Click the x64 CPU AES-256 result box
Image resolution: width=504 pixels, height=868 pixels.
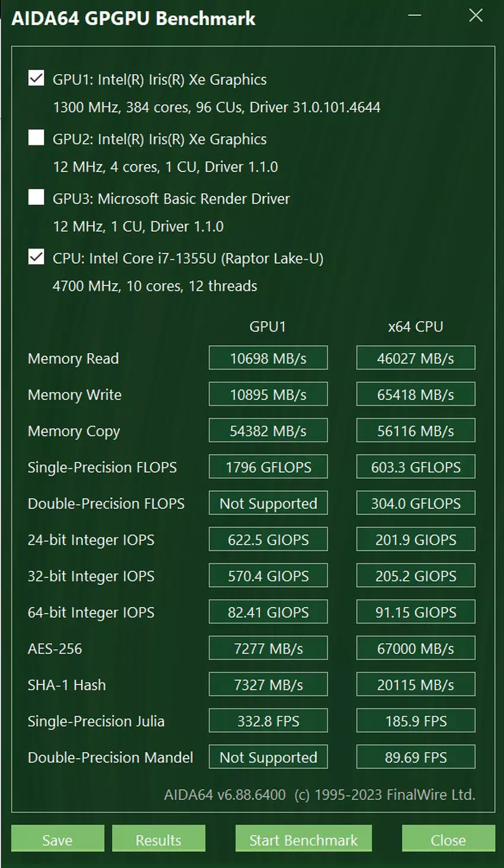[x=416, y=648]
